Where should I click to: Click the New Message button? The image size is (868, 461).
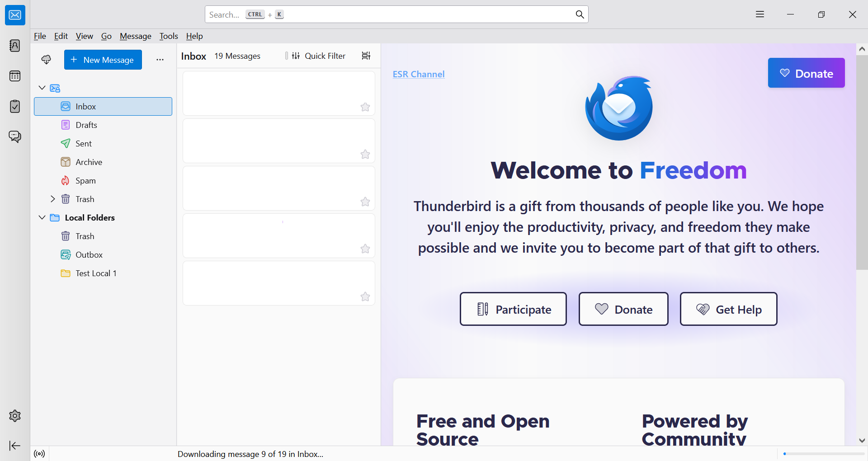(103, 60)
